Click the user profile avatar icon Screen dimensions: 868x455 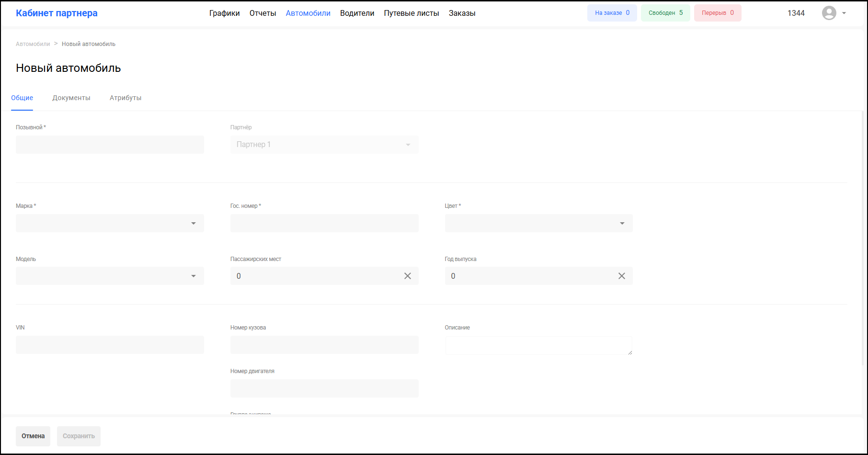pyautogui.click(x=829, y=13)
